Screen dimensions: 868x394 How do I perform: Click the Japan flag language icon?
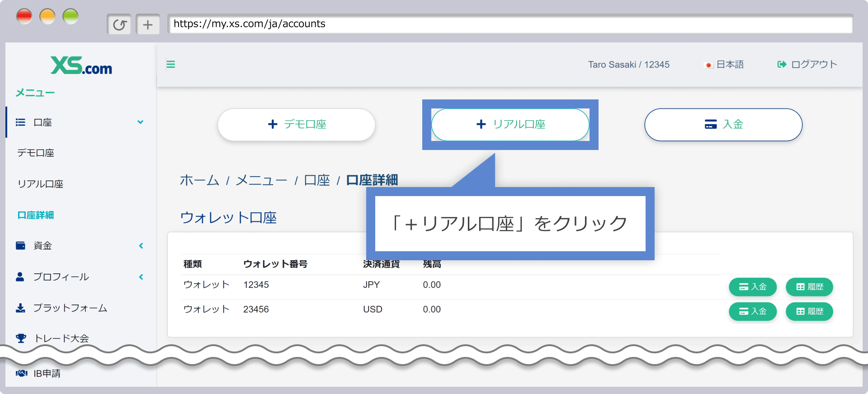708,65
